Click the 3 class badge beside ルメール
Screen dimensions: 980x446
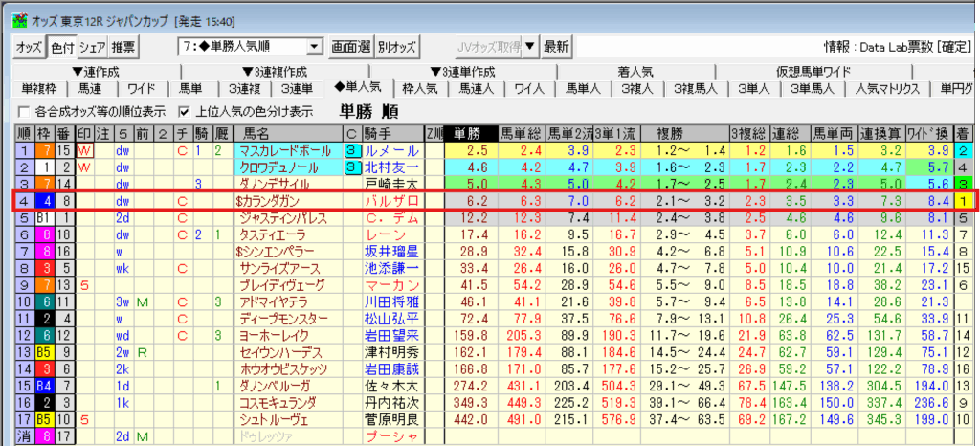tap(352, 151)
